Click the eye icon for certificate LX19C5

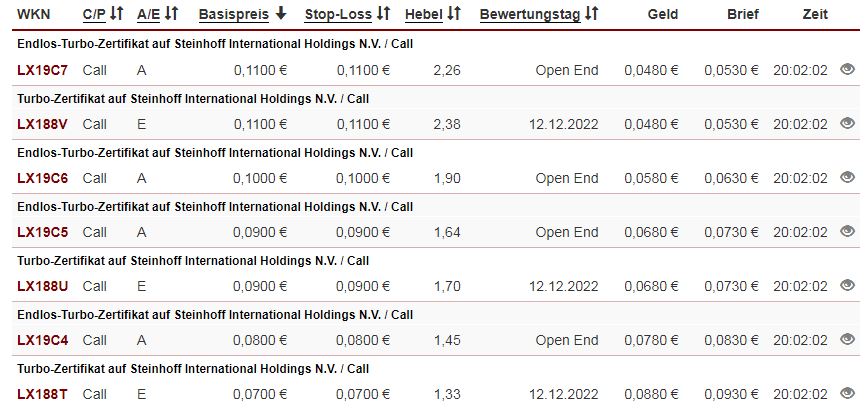point(847,231)
